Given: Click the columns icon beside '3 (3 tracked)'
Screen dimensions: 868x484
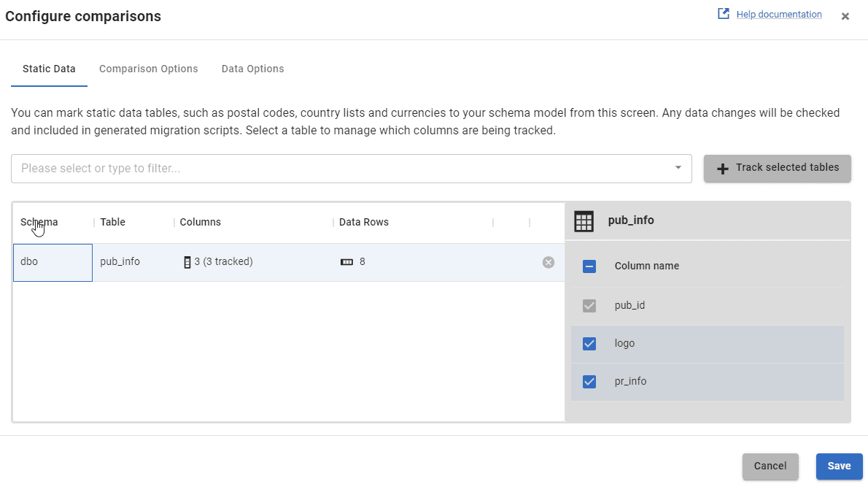Looking at the screenshot, I should [x=187, y=263].
